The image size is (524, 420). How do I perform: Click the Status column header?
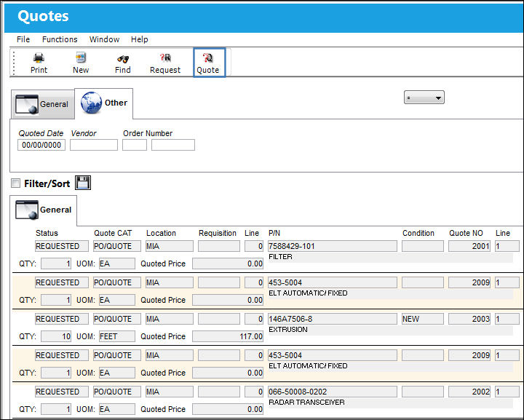[47, 233]
